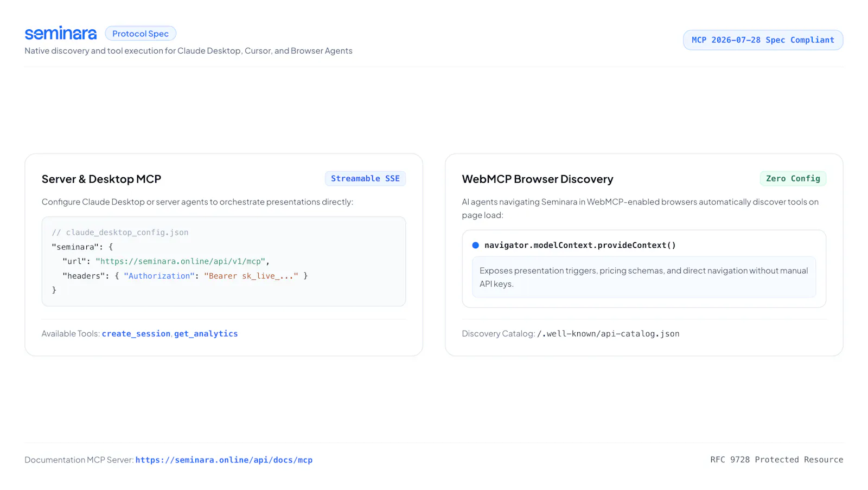Image resolution: width=868 pixels, height=490 pixels.
Task: Open the create_session tool link
Action: click(136, 333)
